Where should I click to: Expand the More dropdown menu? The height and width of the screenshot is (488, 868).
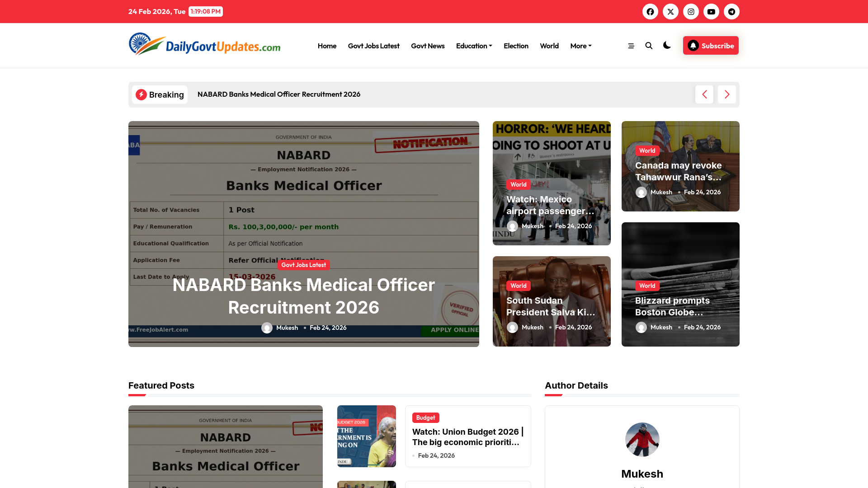580,46
